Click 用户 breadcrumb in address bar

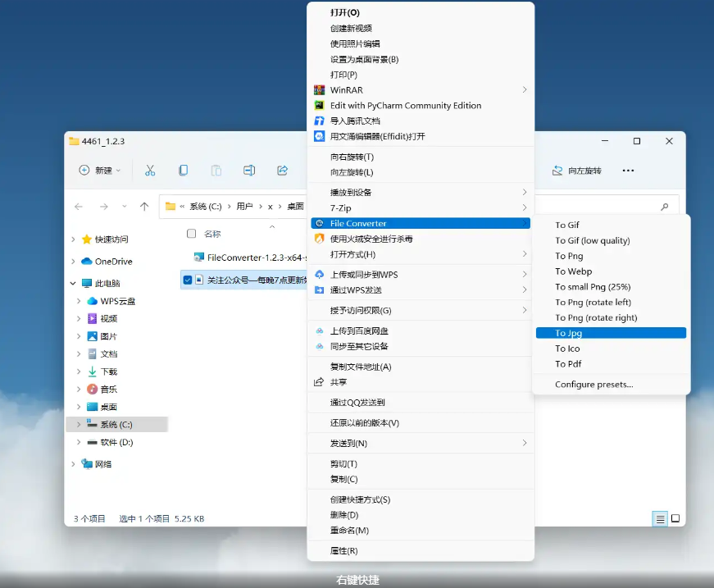[x=244, y=207]
